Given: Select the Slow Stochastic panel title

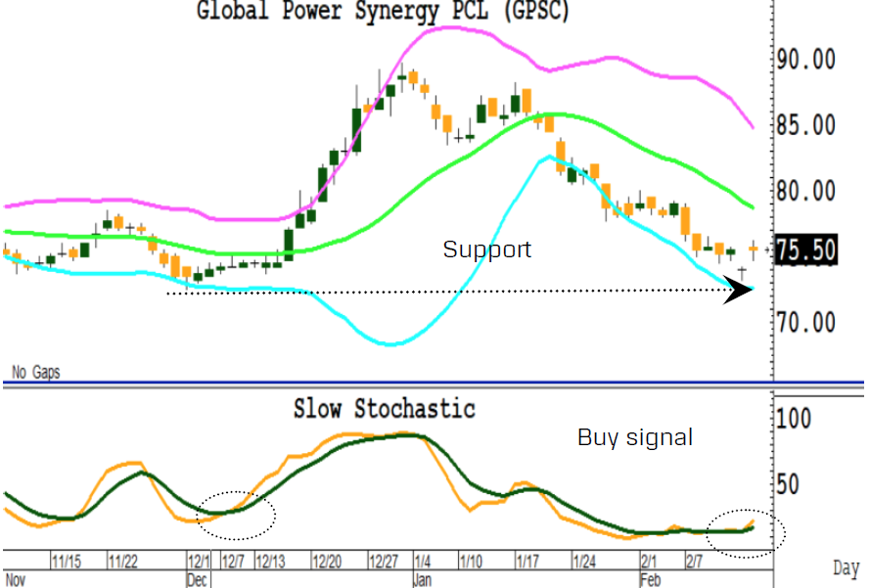Looking at the screenshot, I should pos(384,409).
